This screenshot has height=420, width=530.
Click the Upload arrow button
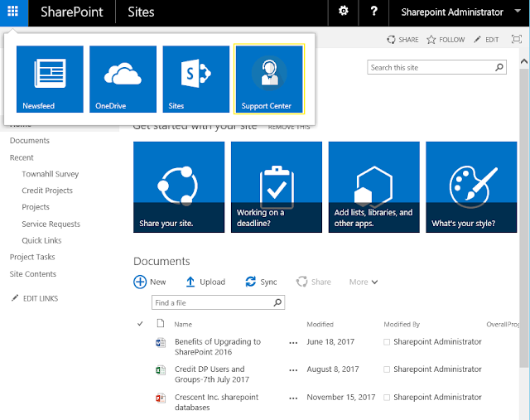pos(205,282)
